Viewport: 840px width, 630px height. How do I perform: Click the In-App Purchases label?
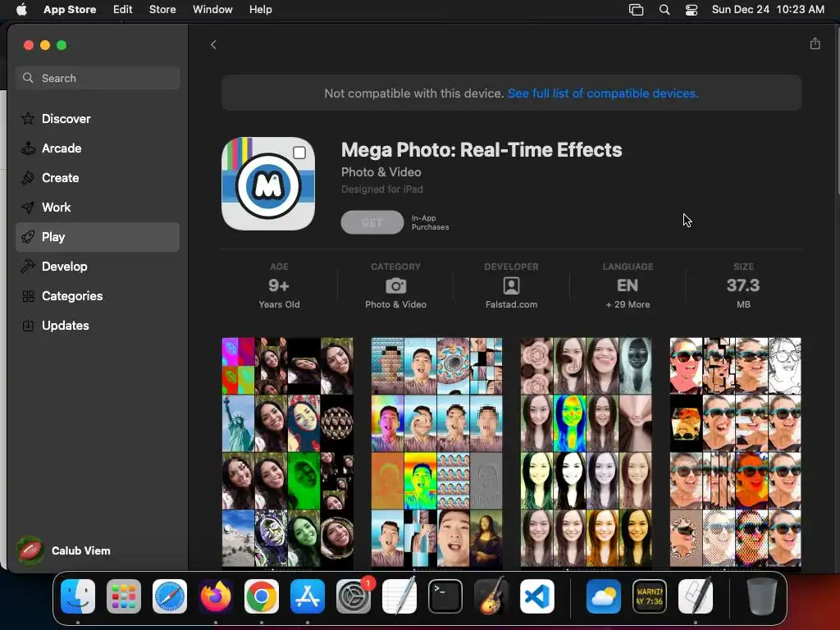click(430, 222)
